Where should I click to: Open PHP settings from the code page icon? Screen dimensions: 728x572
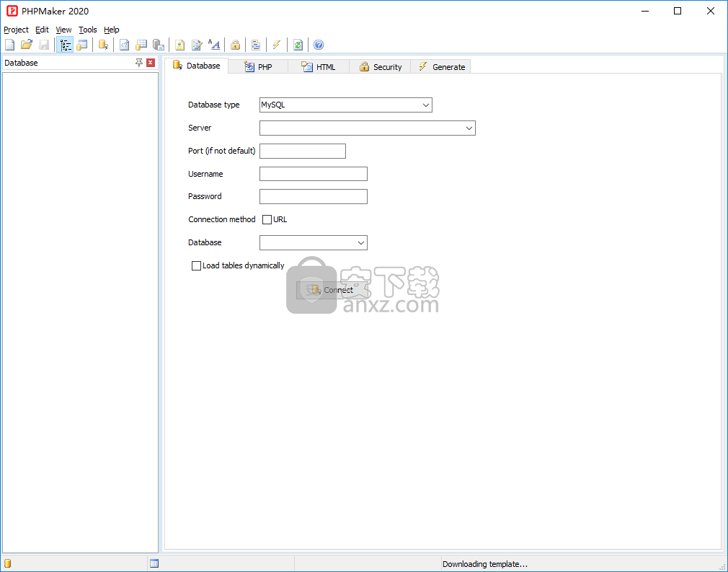click(x=125, y=45)
